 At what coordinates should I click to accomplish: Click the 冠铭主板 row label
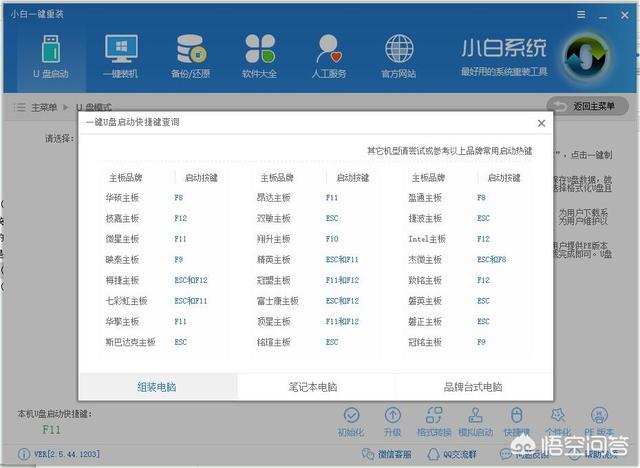[425, 342]
